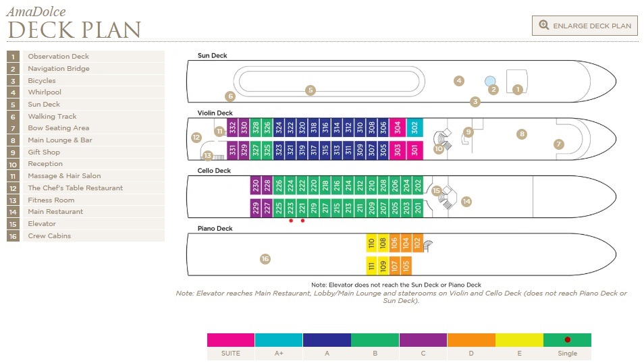This screenshot has height=363, width=644.
Task: Click Main Lounge marker 8 on Violin Deck
Action: tap(522, 134)
